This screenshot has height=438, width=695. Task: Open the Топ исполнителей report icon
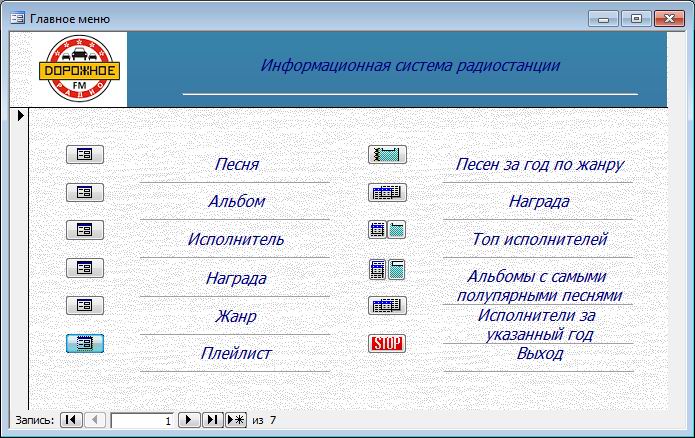point(387,230)
